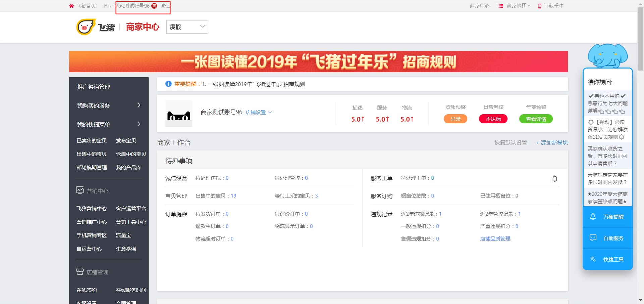Click the Tmall cat shop avatar

[179, 114]
